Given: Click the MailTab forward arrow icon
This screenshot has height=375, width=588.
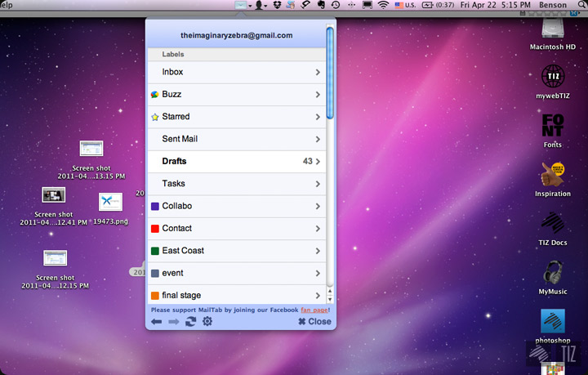Looking at the screenshot, I should 173,322.
